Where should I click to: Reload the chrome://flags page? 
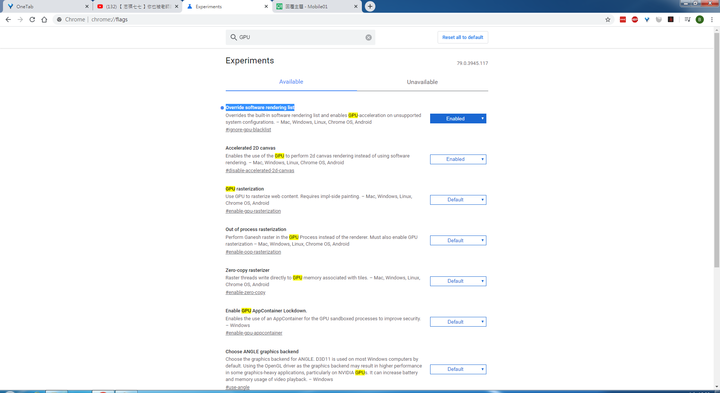coord(32,20)
